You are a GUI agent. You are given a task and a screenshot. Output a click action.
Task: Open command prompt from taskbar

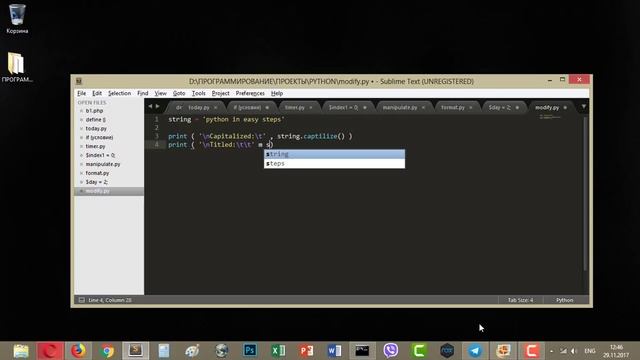pos(362,351)
